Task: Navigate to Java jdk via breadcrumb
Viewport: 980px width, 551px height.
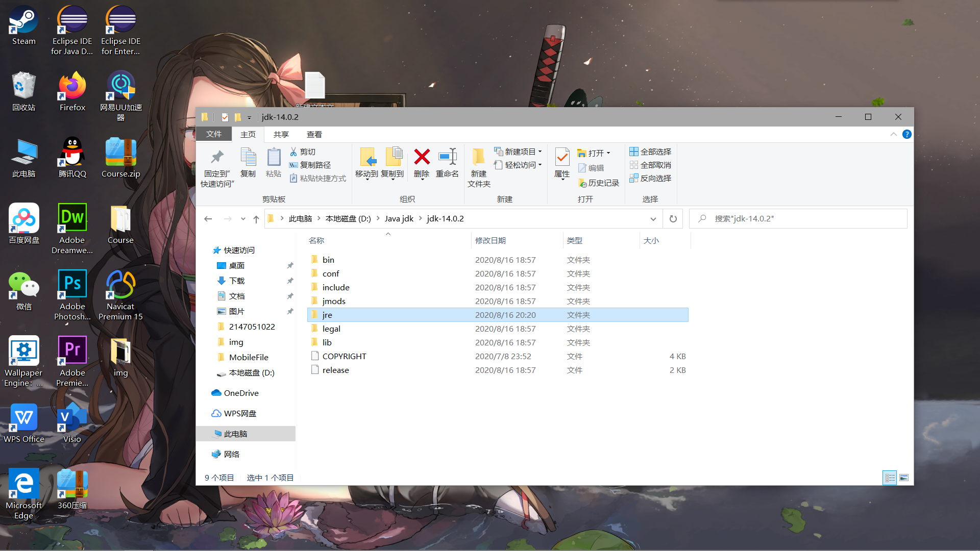Action: pyautogui.click(x=399, y=218)
